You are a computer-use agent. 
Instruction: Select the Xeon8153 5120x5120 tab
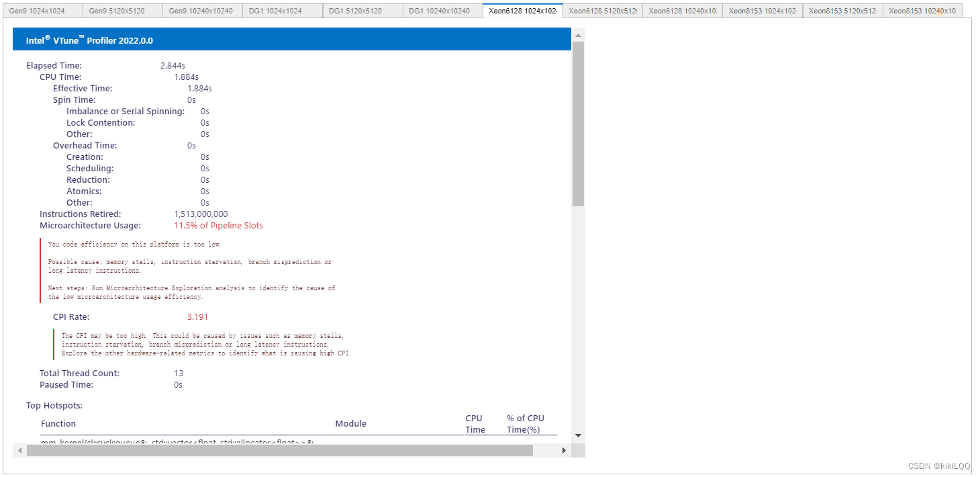842,11
